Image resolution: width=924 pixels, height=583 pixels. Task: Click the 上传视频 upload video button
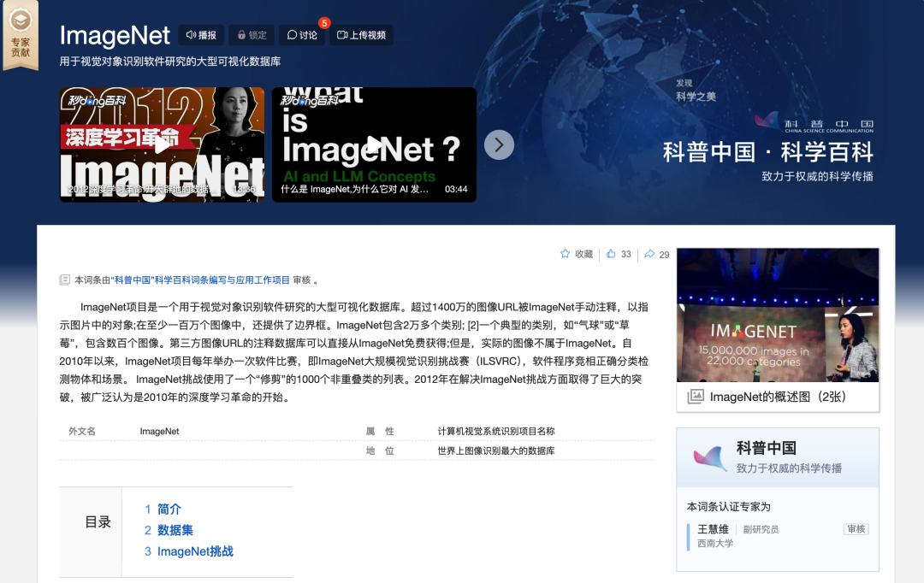pyautogui.click(x=361, y=35)
